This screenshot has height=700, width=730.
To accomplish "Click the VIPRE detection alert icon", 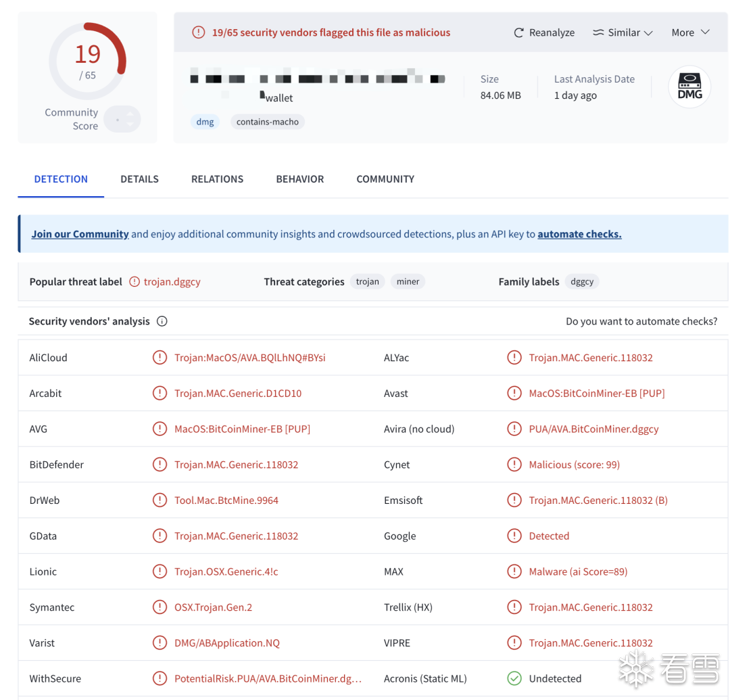I will tap(514, 643).
